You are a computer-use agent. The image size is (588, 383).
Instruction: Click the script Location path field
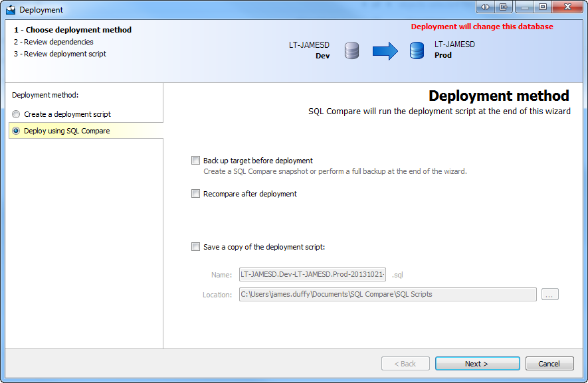(x=387, y=294)
